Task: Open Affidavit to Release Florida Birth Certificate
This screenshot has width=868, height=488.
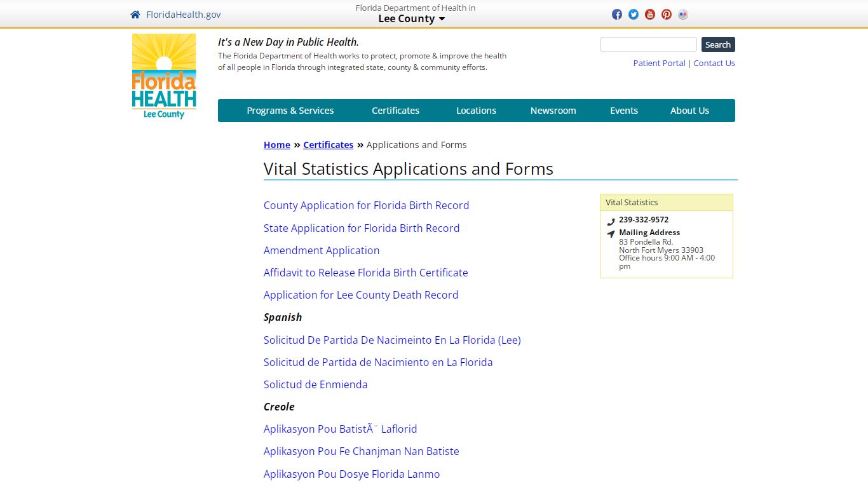Action: click(365, 273)
